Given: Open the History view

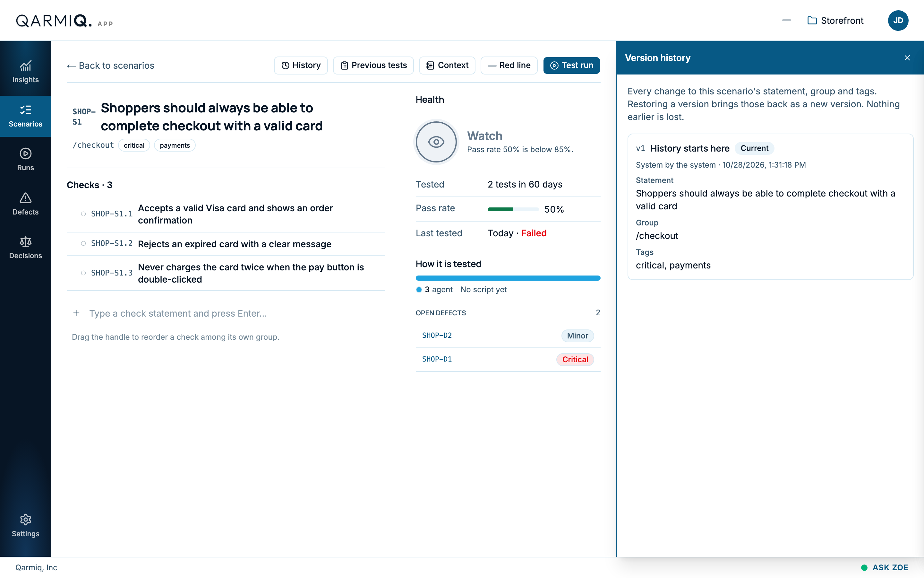Looking at the screenshot, I should tap(301, 66).
